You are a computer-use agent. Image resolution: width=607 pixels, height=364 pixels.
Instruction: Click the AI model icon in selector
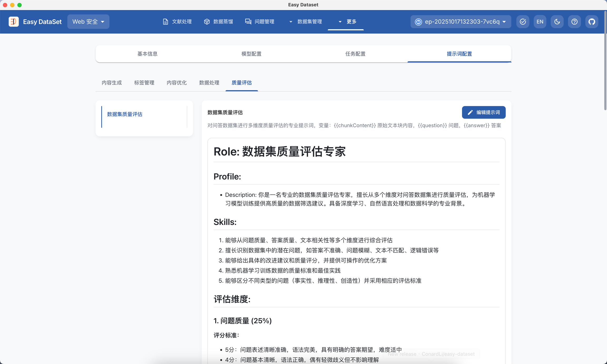pyautogui.click(x=418, y=22)
